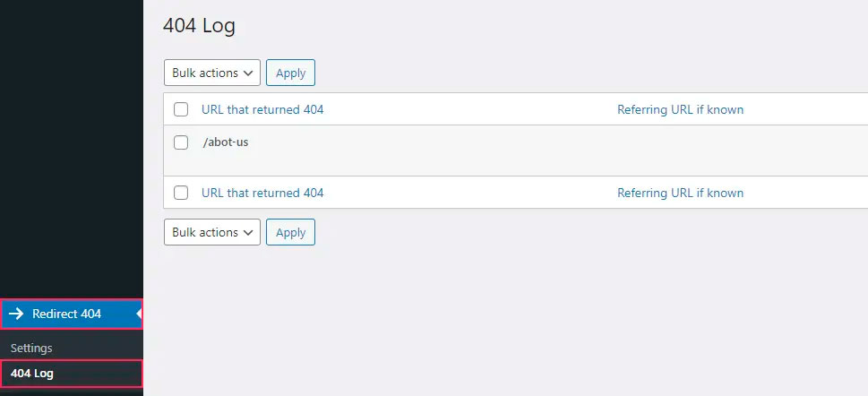This screenshot has height=396, width=868.
Task: Click the chevron arrow on top Bulk actions
Action: [248, 73]
